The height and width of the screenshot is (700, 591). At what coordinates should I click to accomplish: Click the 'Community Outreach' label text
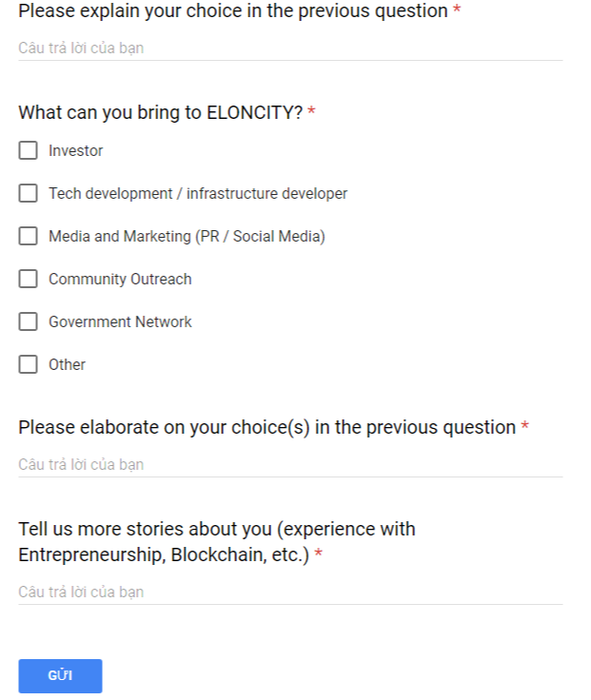point(120,279)
